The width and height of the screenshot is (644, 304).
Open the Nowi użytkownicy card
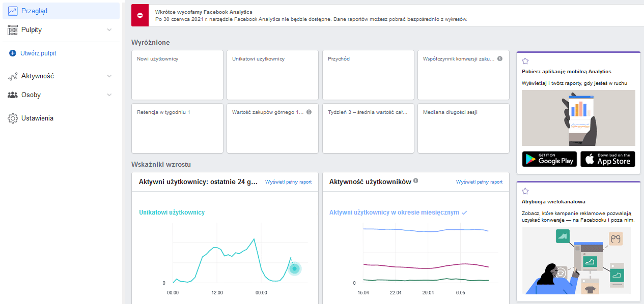point(177,75)
